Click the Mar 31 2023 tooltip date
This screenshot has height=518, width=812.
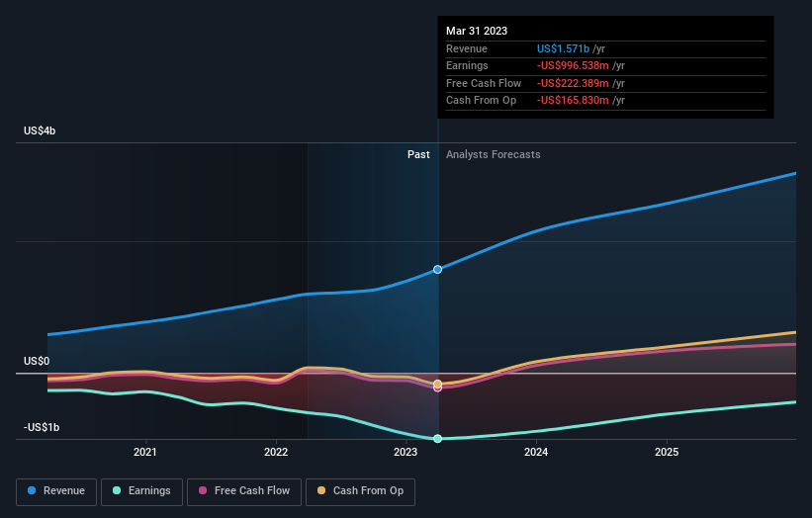click(477, 31)
